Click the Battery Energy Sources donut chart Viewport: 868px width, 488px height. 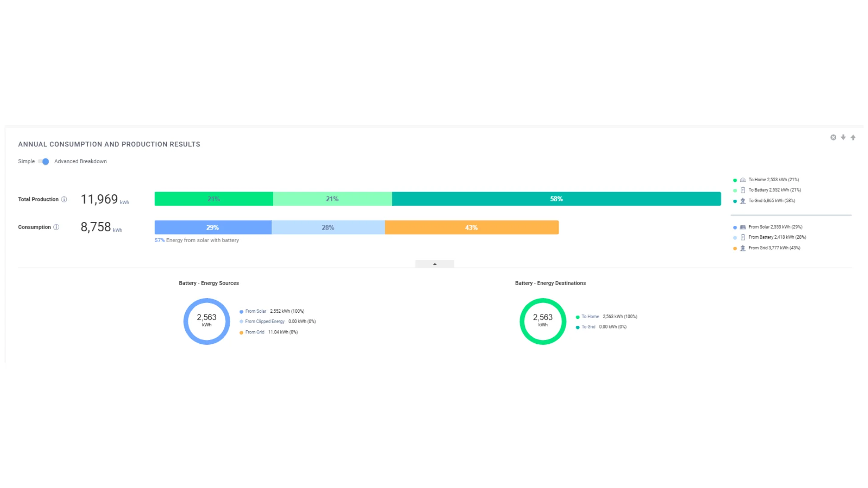[207, 321]
